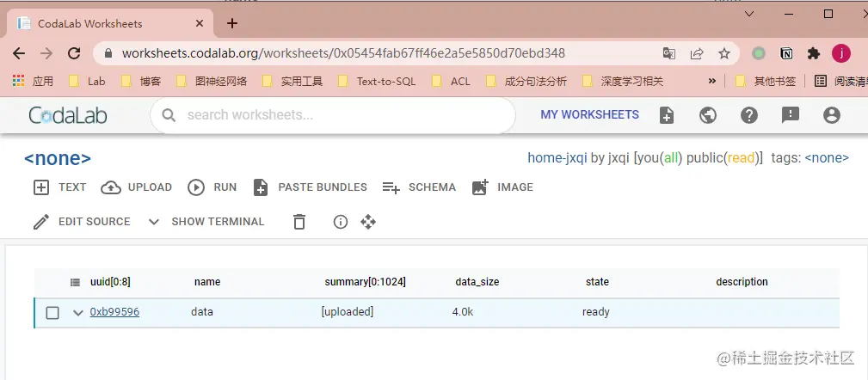The width and height of the screenshot is (868, 380).
Task: Click EDIT SOURCE
Action: point(82,222)
